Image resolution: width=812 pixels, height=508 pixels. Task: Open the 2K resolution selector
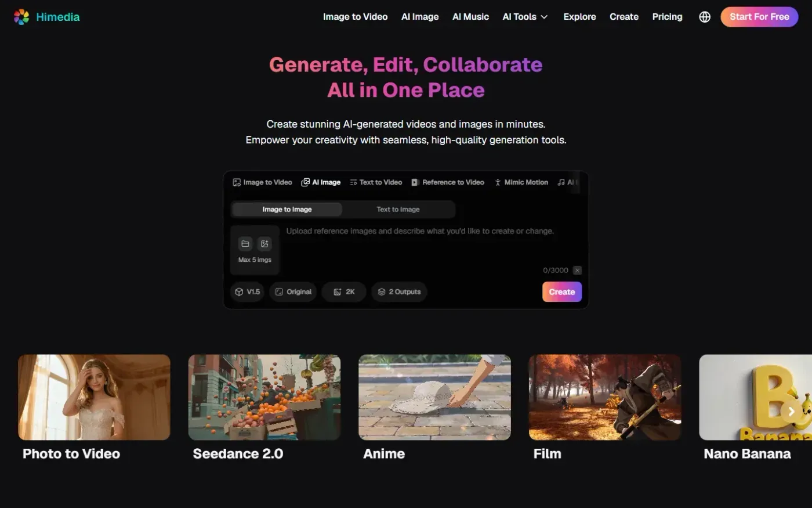coord(344,292)
